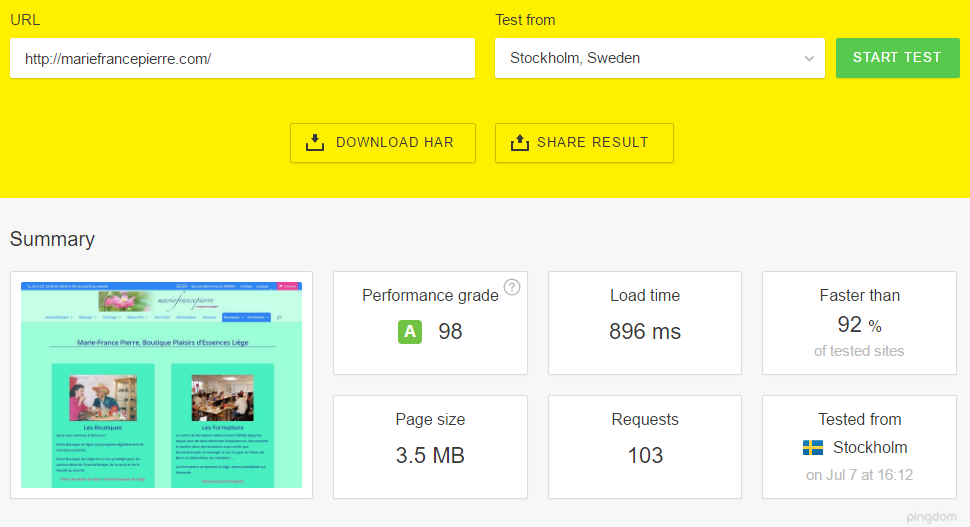Click the Summary section heading
The height and width of the screenshot is (527, 970).
click(53, 239)
